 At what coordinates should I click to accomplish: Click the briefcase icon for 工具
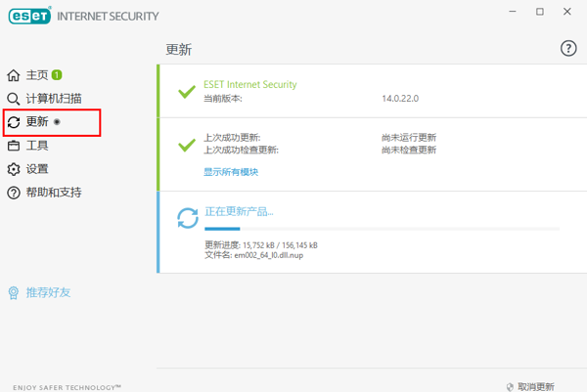click(x=14, y=146)
